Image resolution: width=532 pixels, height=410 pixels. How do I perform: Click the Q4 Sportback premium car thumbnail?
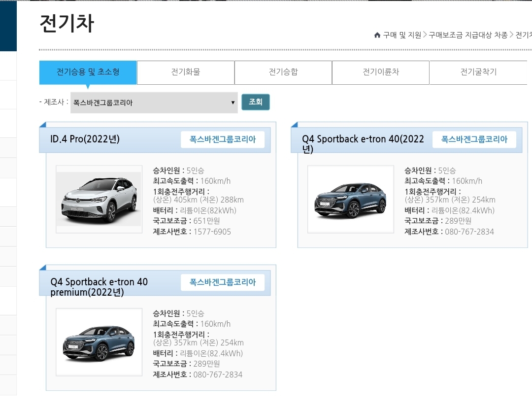click(x=99, y=342)
